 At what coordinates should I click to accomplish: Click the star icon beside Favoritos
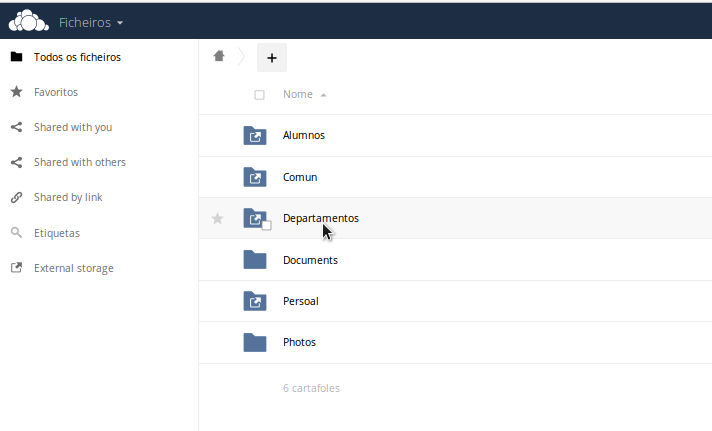[x=16, y=91]
